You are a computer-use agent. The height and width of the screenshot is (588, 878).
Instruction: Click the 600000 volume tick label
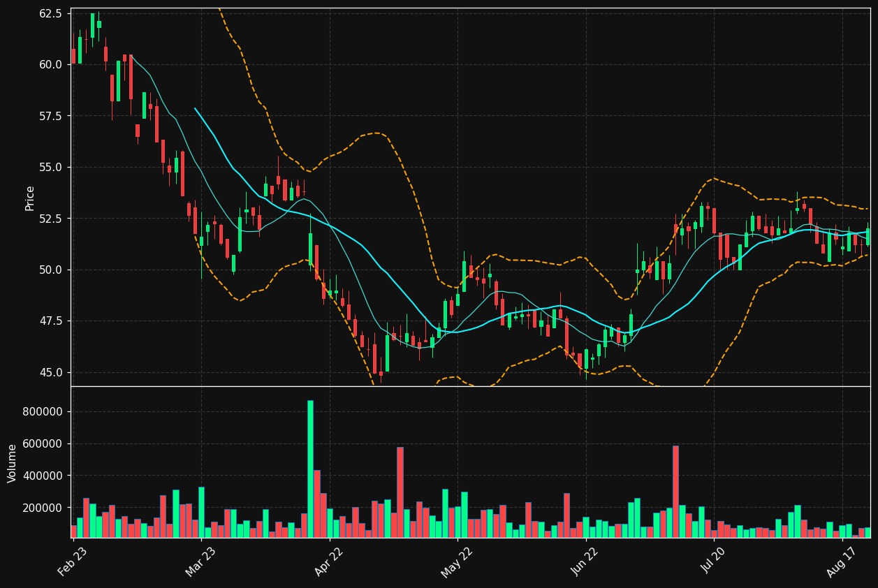[x=43, y=444]
